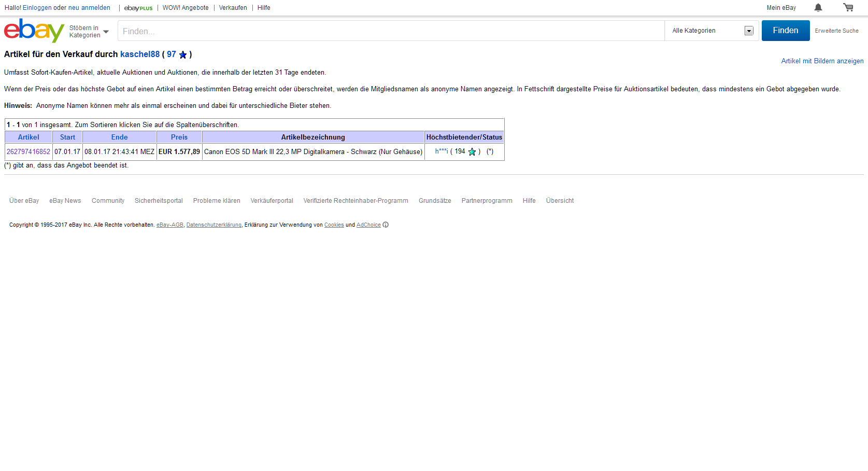Click Artikel mit Bildern anzeigen link
Screen dimensions: 868x471
point(822,61)
